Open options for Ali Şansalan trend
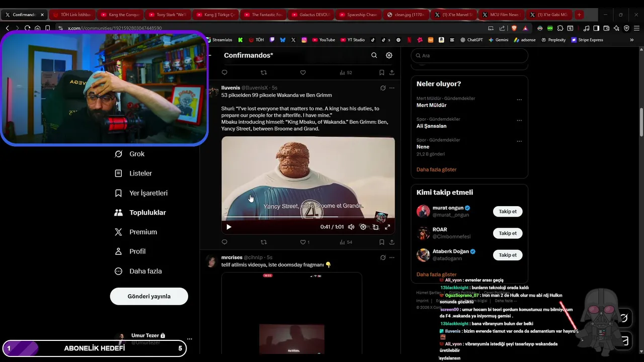Image resolution: width=644 pixels, height=362 pixels. (519, 120)
